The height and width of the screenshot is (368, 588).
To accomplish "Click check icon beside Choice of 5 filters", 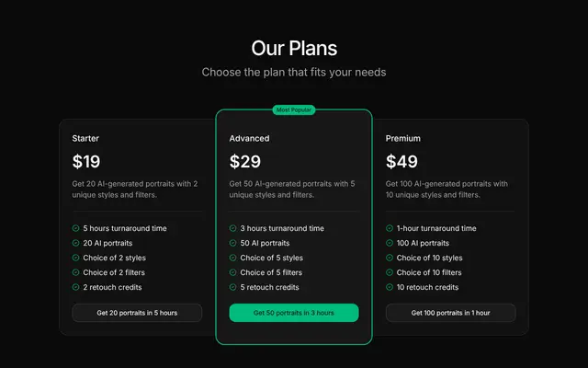I will pyautogui.click(x=232, y=272).
